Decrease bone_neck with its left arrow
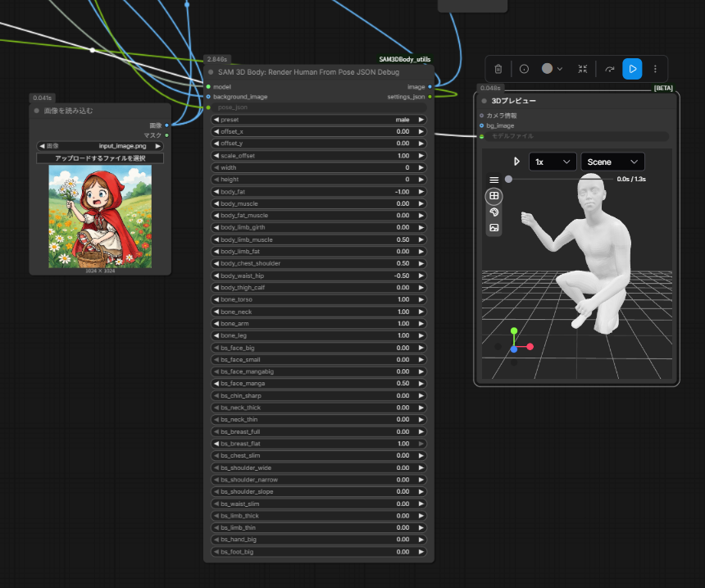Image resolution: width=705 pixels, height=588 pixels. (x=216, y=312)
